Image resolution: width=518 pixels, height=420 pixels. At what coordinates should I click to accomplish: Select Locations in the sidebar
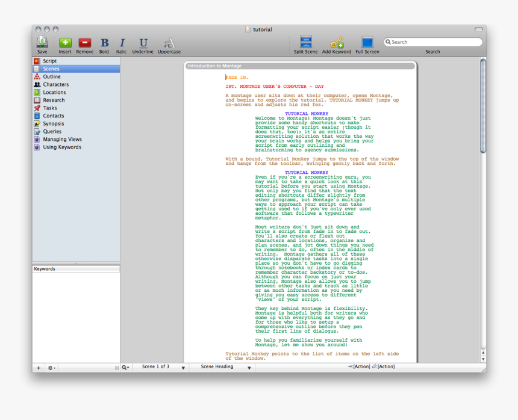tap(54, 93)
